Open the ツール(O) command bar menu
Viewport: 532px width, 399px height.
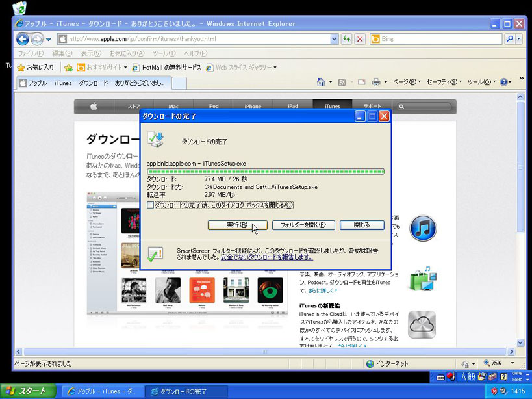coord(481,82)
